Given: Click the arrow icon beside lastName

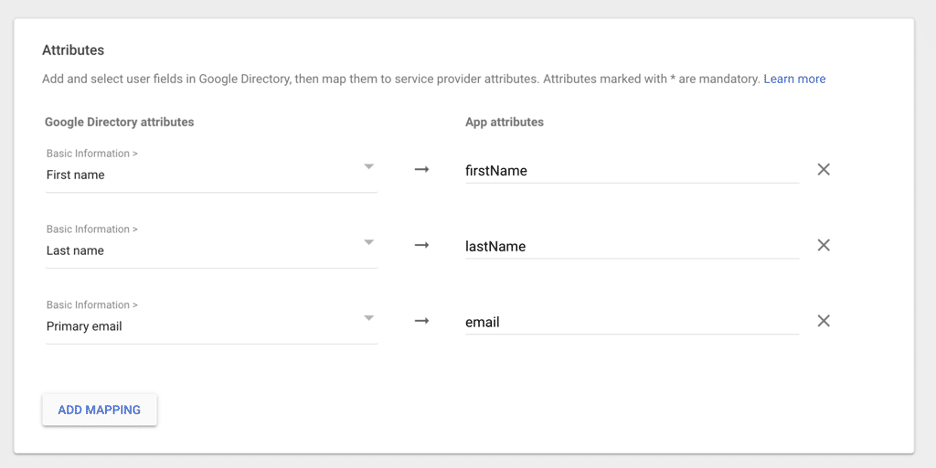Looking at the screenshot, I should click(x=422, y=246).
